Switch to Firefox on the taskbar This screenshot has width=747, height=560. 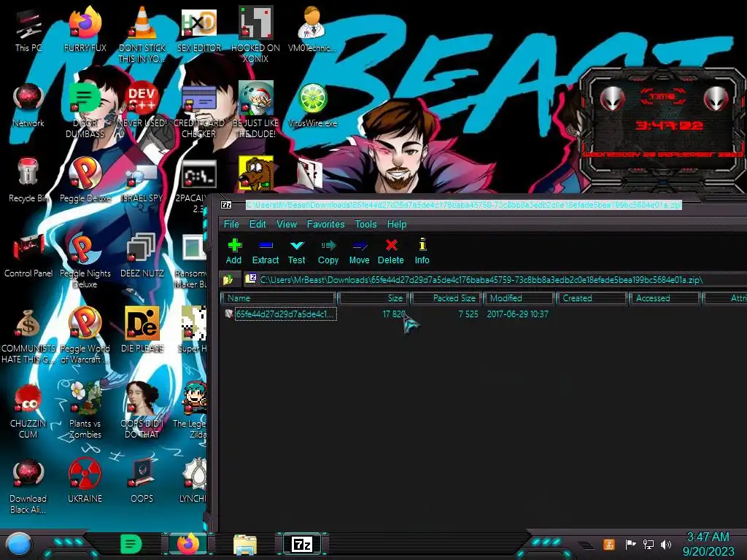point(188,544)
